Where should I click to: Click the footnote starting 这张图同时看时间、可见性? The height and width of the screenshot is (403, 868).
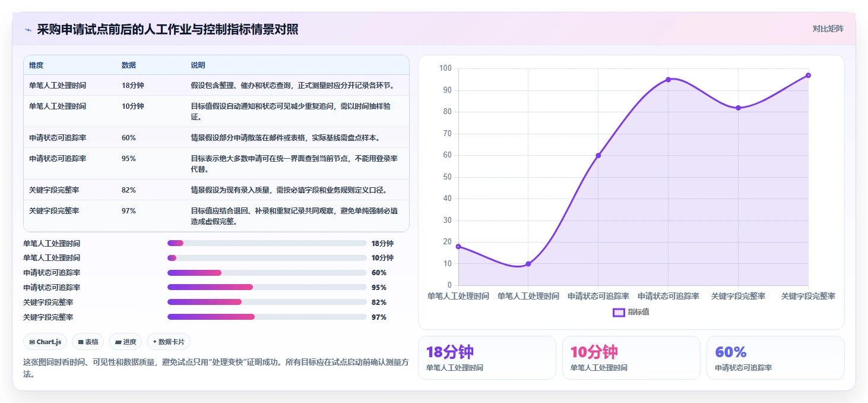point(216,368)
